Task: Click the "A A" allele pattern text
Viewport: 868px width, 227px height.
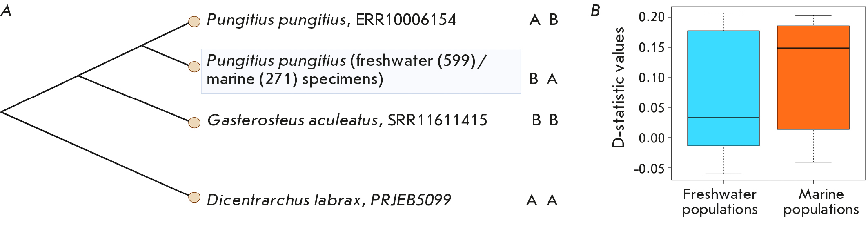Action: pos(542,200)
